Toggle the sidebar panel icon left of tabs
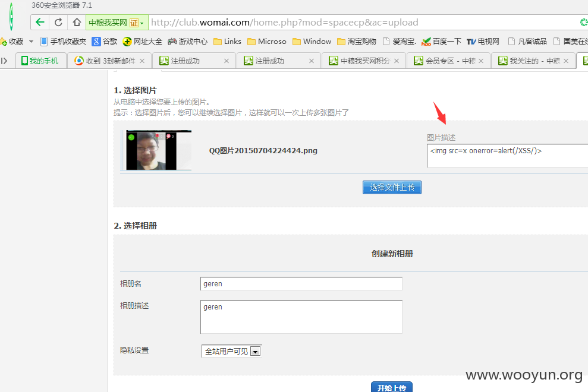Screen dimensions: 588x392 (4, 61)
